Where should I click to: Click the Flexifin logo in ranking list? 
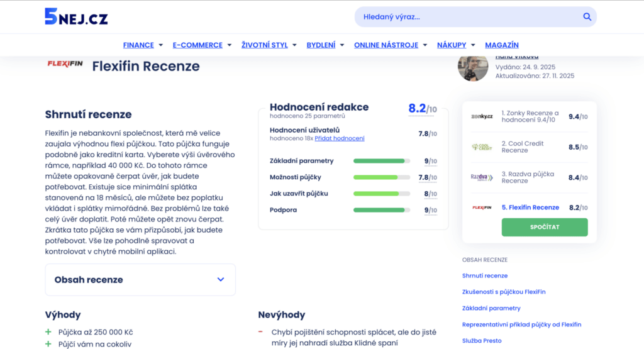tap(482, 207)
